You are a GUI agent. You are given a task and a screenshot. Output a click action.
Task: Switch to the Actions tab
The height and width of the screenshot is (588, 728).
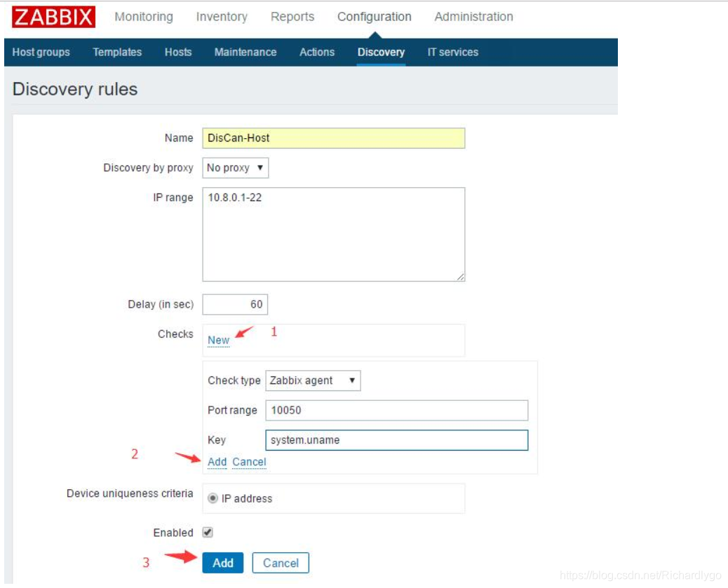(x=317, y=52)
